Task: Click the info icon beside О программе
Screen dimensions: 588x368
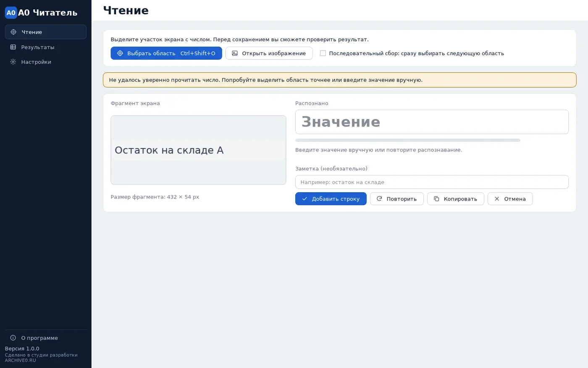Action: pos(13,338)
